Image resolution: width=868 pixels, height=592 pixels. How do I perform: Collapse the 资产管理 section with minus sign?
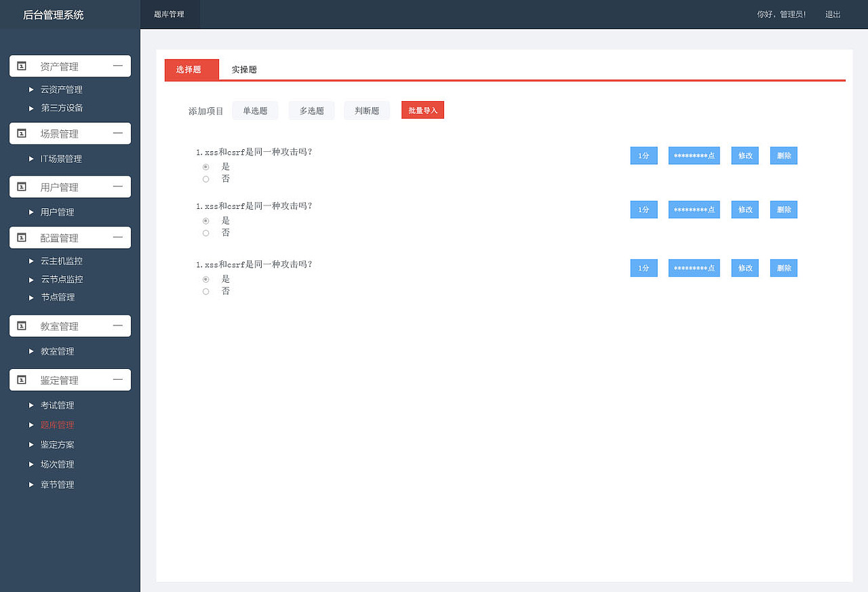coord(118,66)
